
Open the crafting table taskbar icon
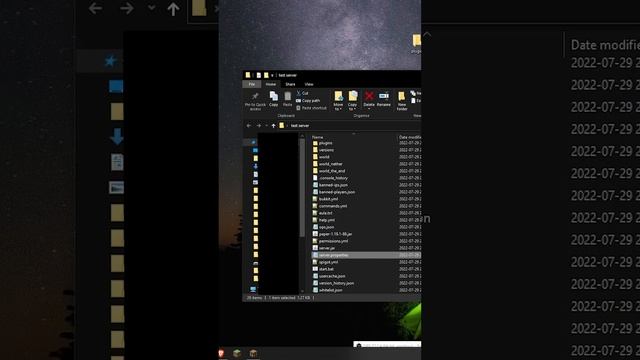253,353
